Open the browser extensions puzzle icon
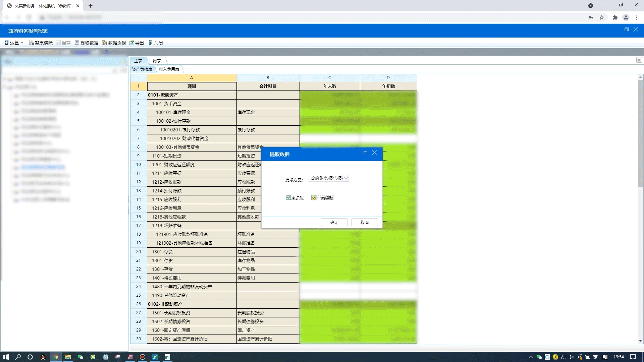Screen dimensions: 644x362 (x=615, y=17)
